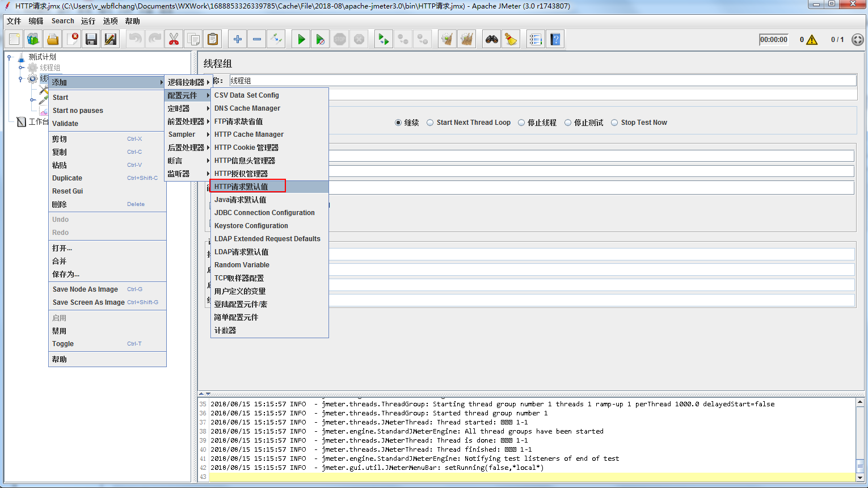868x488 pixels.
Task: Click 禁用 in the context menu
Action: tap(107, 331)
